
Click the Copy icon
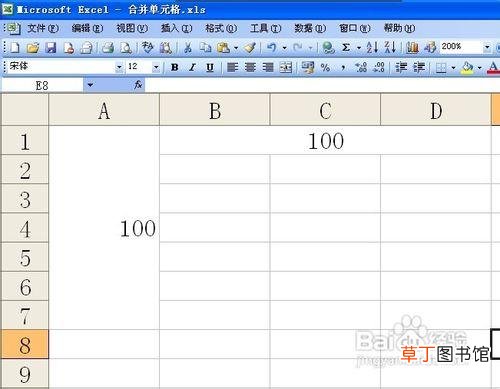(x=205, y=48)
